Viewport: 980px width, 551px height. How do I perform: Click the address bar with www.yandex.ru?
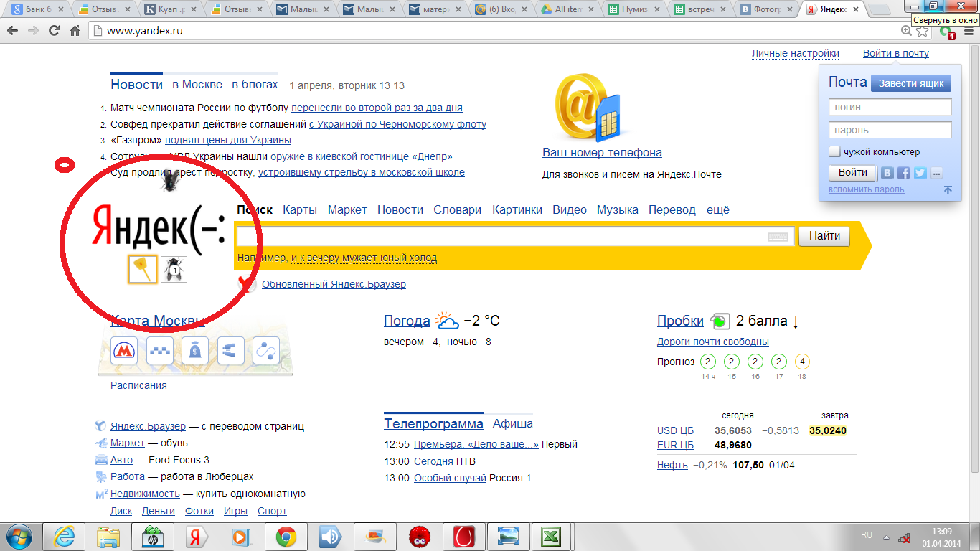click(495, 32)
